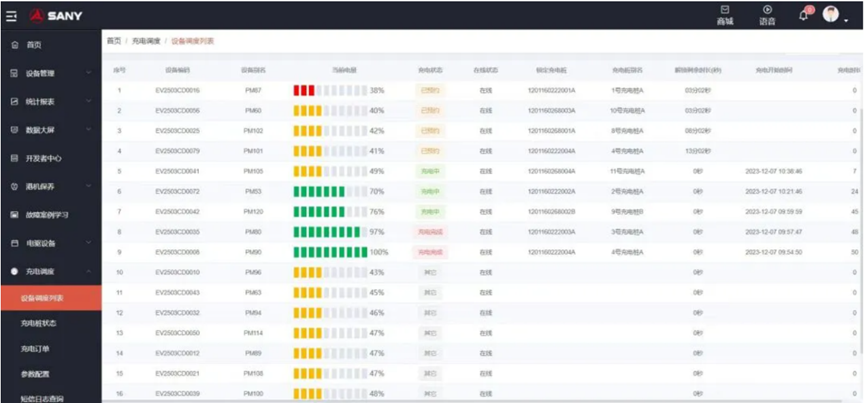Screen dimensions: 865x403
Task: Collapse the 充电调度 sidebar section
Action: (x=89, y=271)
